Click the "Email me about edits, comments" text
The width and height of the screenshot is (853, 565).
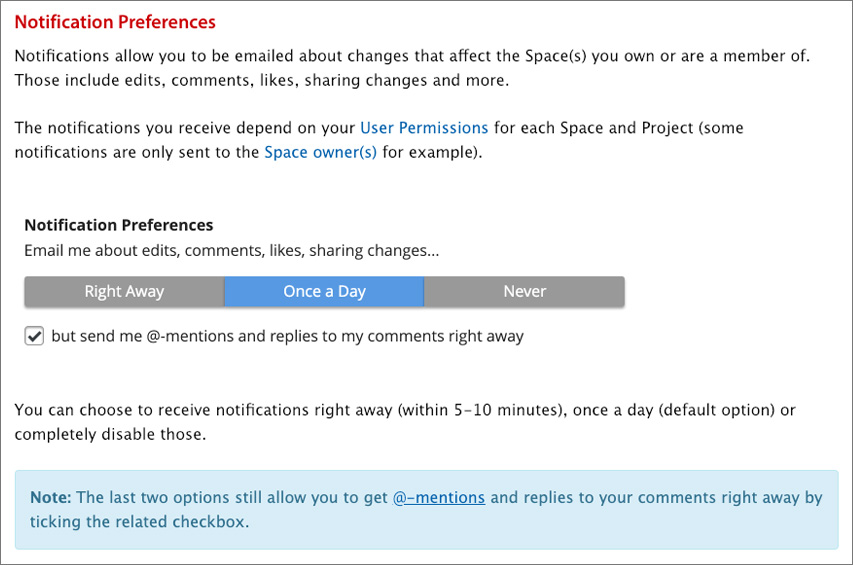(x=231, y=249)
